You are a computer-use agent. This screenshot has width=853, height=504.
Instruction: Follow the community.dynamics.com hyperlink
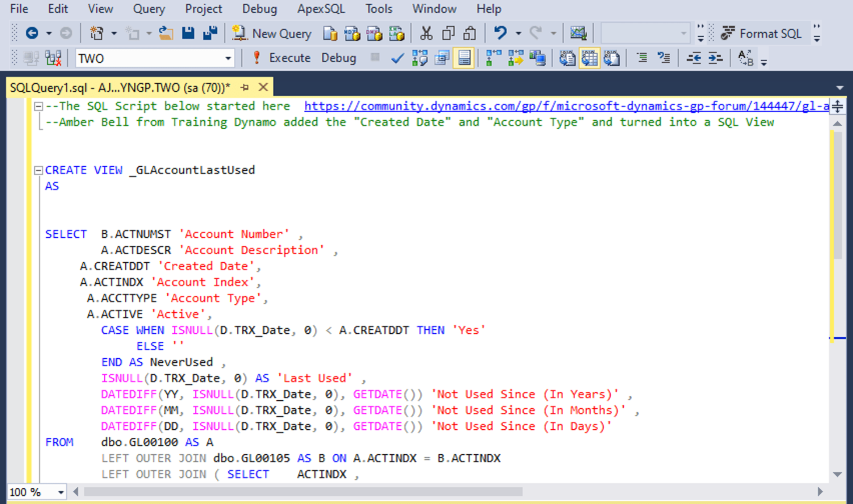[563, 106]
